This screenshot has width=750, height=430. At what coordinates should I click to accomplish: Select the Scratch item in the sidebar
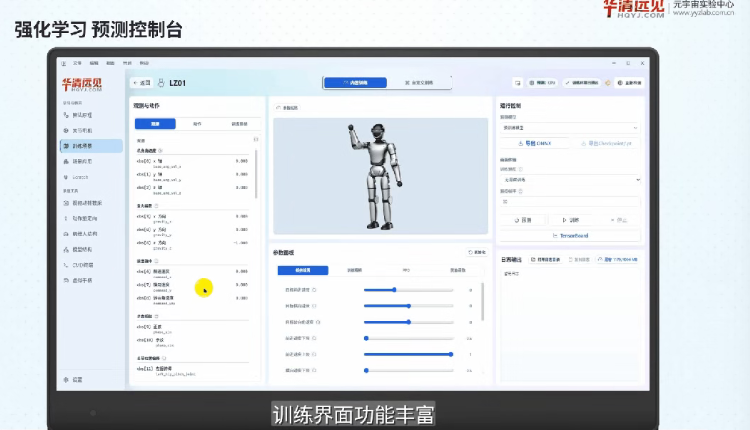[76, 177]
